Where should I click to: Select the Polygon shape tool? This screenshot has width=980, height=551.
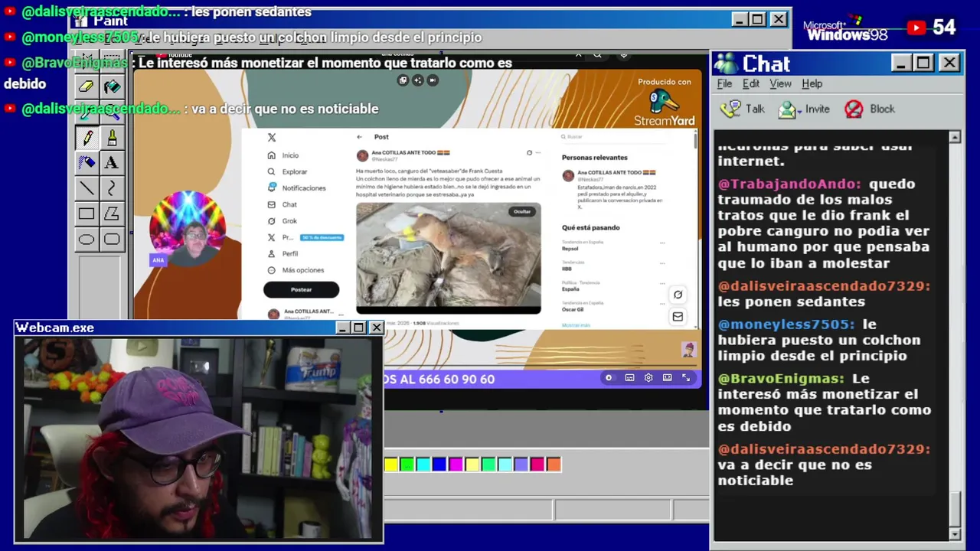tap(112, 214)
